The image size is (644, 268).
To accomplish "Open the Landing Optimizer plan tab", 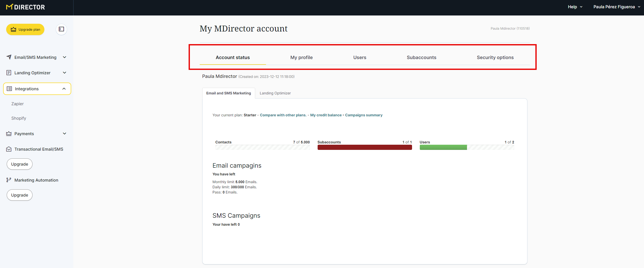I will tap(275, 93).
